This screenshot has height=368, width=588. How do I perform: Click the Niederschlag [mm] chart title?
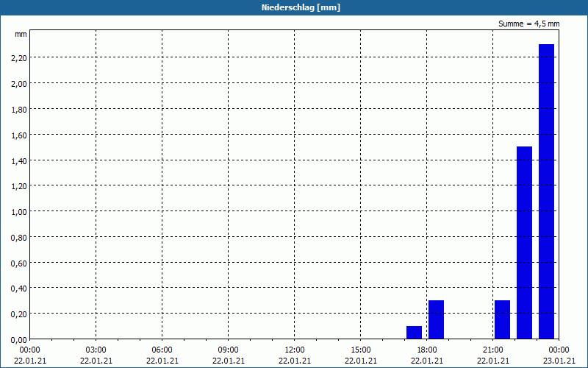point(301,7)
